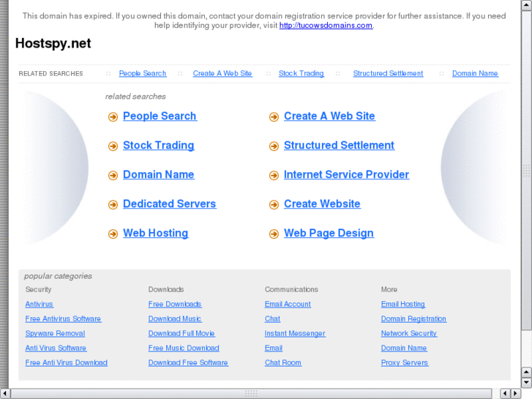Follow the large Structured Settlement link

[339, 146]
